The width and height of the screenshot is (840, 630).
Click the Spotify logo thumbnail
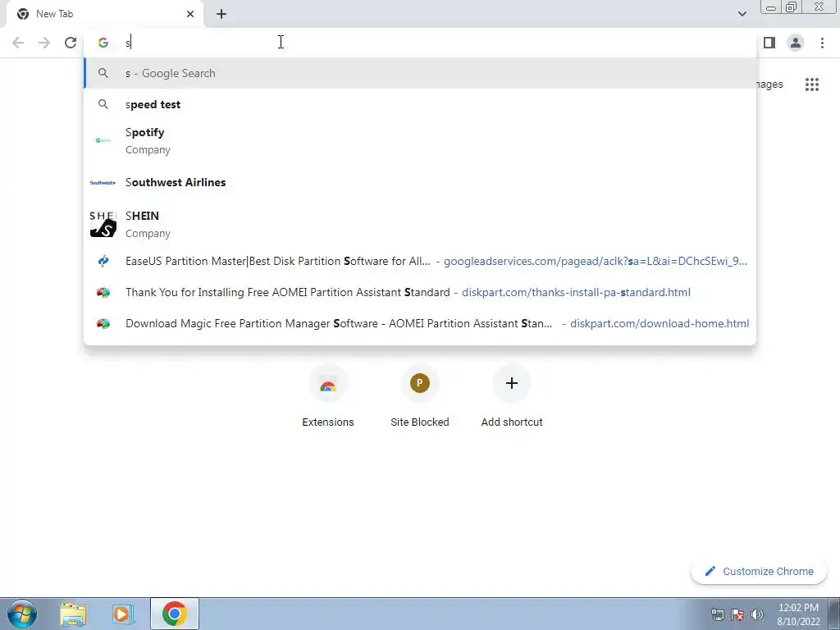tap(103, 140)
